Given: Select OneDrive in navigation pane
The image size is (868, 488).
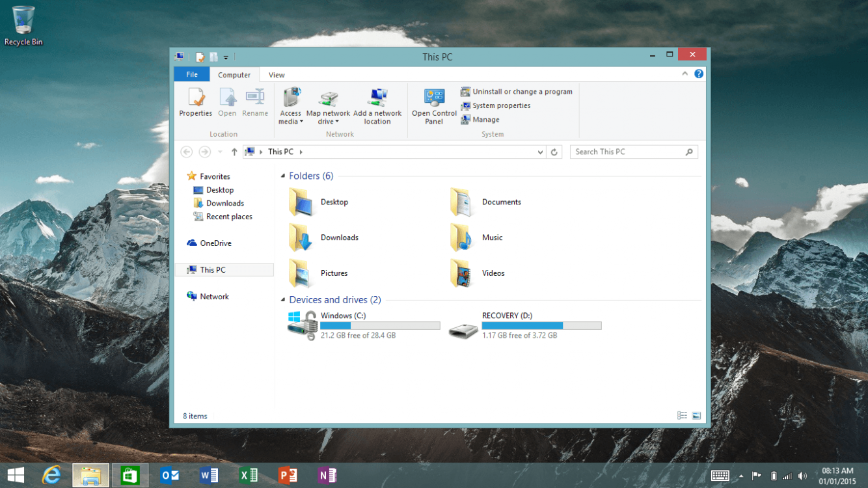Looking at the screenshot, I should (209, 243).
